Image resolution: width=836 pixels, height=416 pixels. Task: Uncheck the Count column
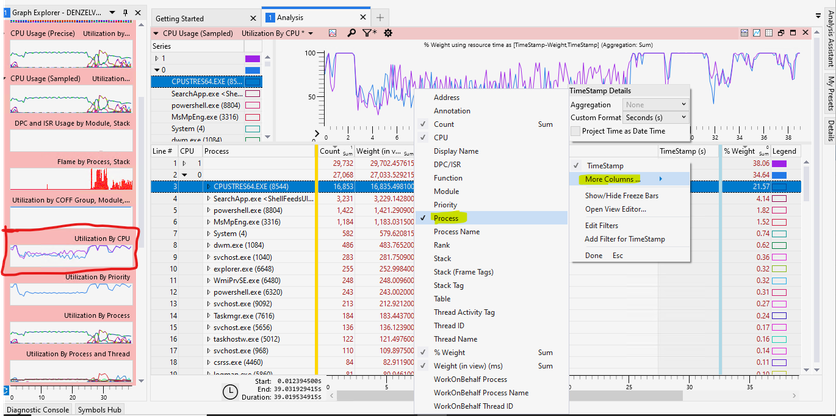tap(423, 124)
